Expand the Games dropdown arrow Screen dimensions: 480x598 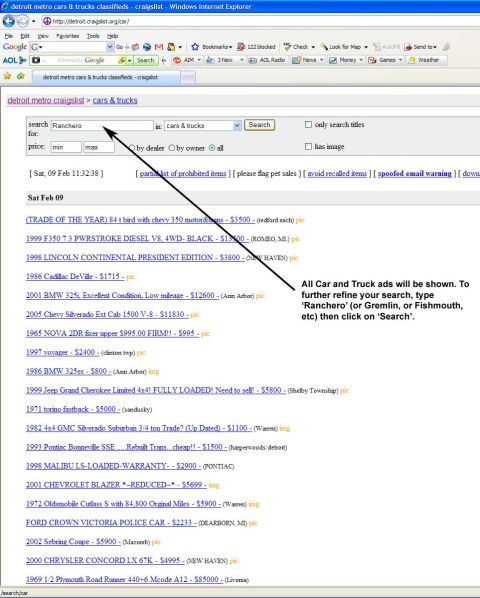tap(400, 60)
